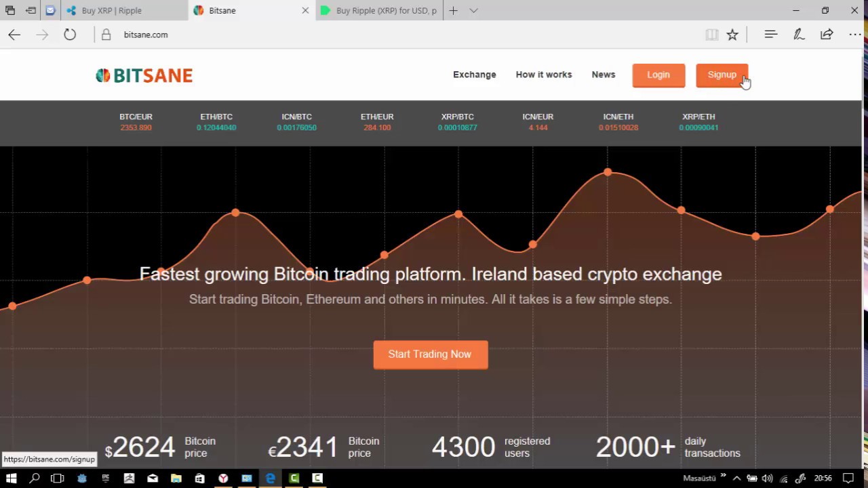
Task: Show tabs you've set aside
Action: pyautogui.click(x=9, y=10)
